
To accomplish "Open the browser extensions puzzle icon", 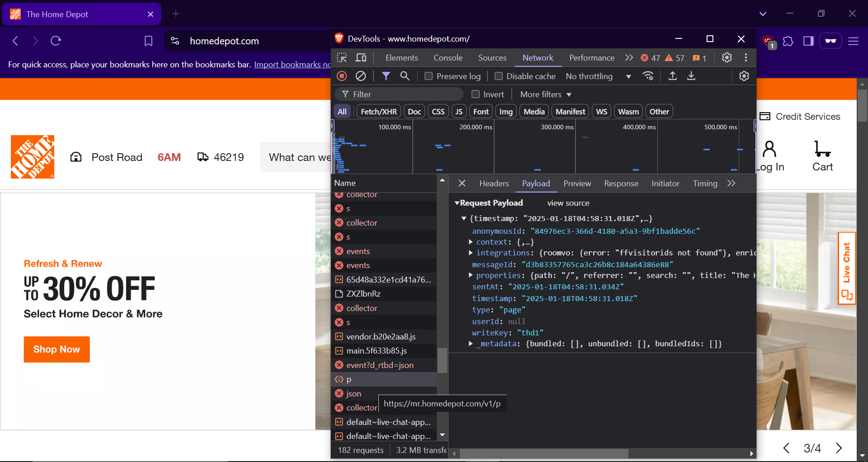I will (788, 41).
